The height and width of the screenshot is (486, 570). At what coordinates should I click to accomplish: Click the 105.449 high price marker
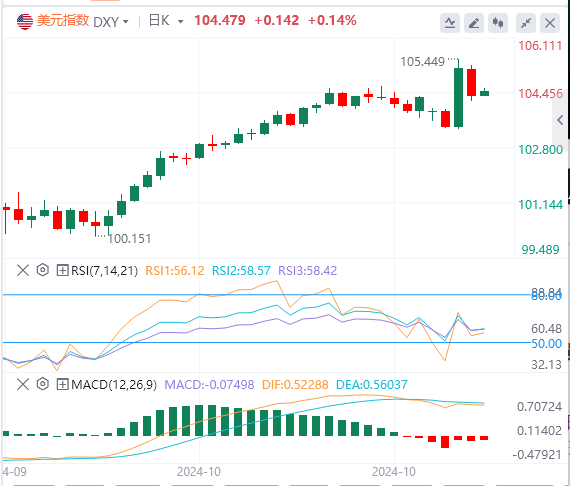point(422,62)
